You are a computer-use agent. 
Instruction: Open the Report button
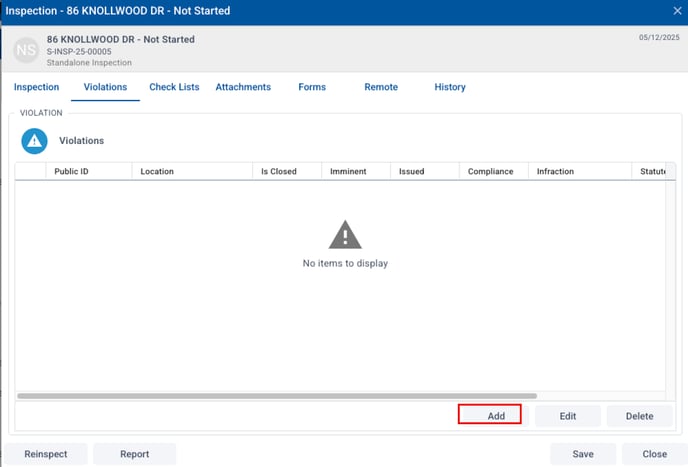point(134,454)
